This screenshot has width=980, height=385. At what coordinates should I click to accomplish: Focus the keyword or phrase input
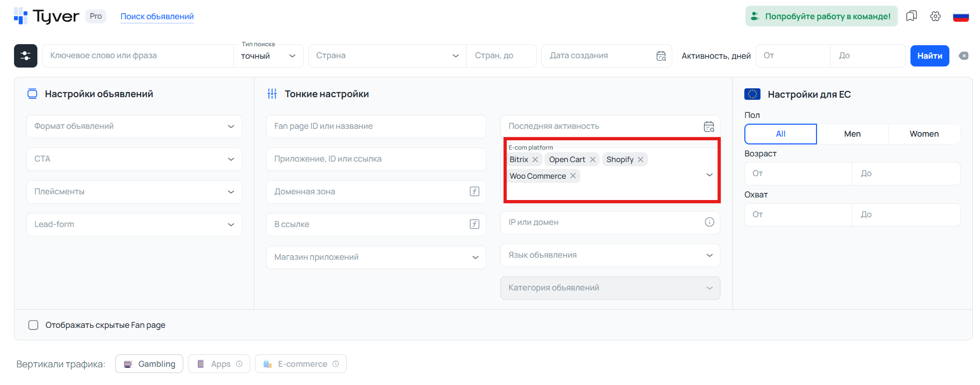[138, 56]
